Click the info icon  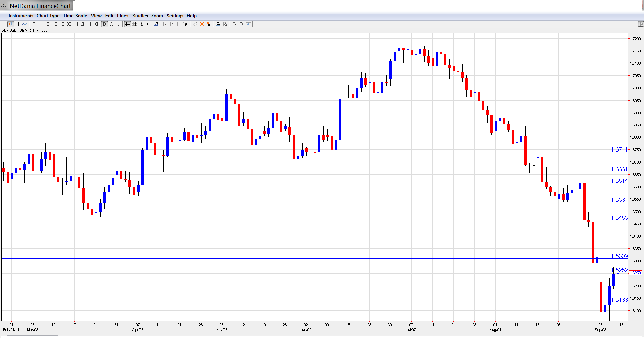coord(142,24)
